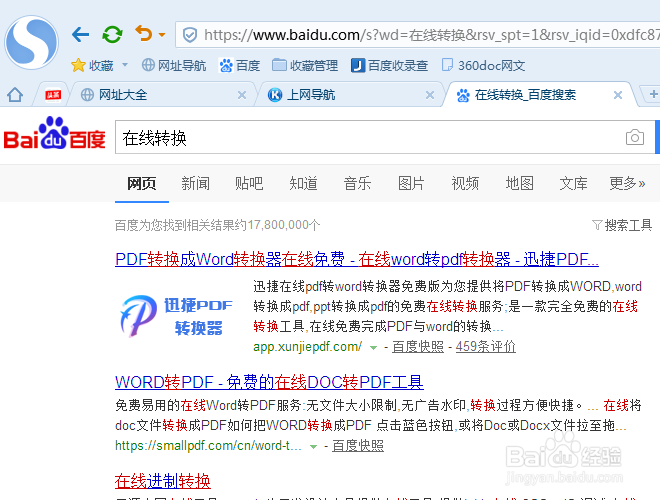Click result count text 17,800,000个
Screen dimensions: 660x500
(x=284, y=225)
